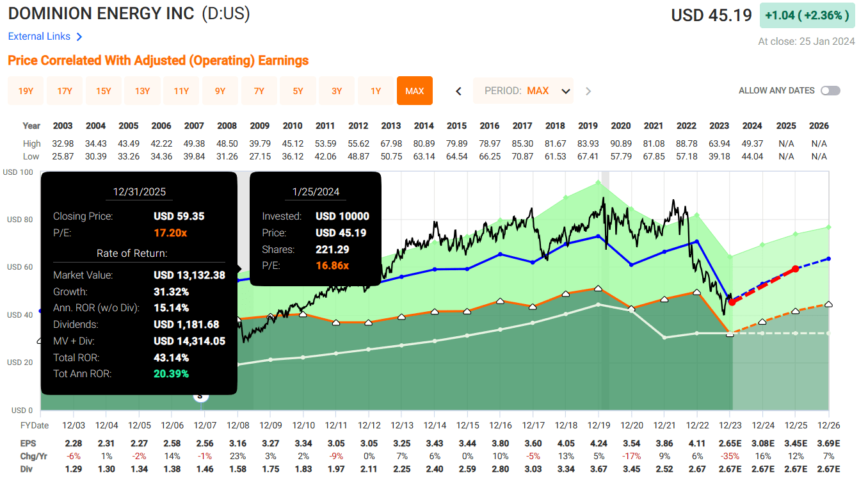This screenshot has width=868, height=479.
Task: Select the 9Y timeframe button
Action: click(220, 90)
